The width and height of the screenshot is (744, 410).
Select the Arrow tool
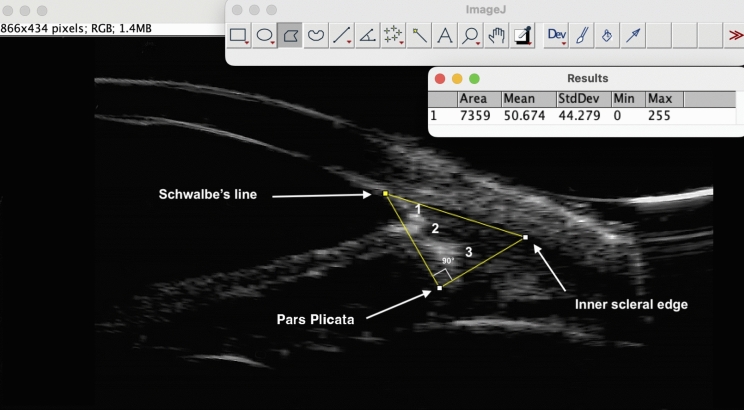click(633, 36)
